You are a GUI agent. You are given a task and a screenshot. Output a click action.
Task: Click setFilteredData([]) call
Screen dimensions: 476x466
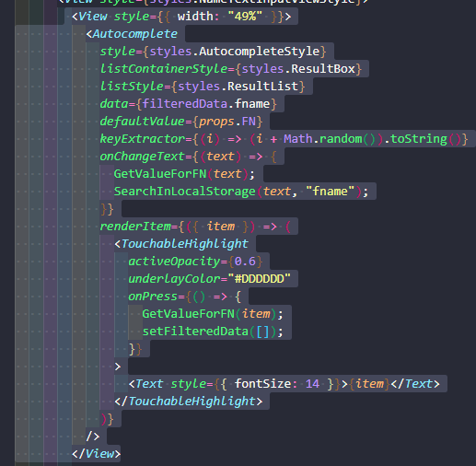point(210,332)
